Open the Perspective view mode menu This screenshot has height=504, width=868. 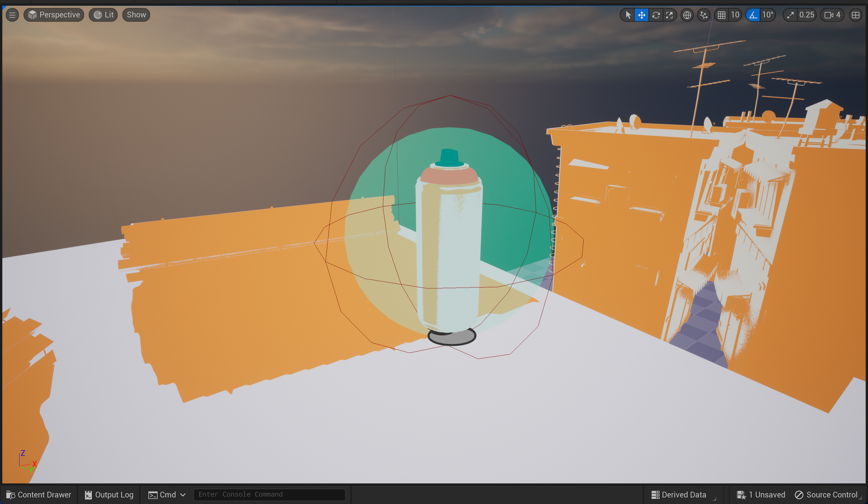tap(54, 15)
